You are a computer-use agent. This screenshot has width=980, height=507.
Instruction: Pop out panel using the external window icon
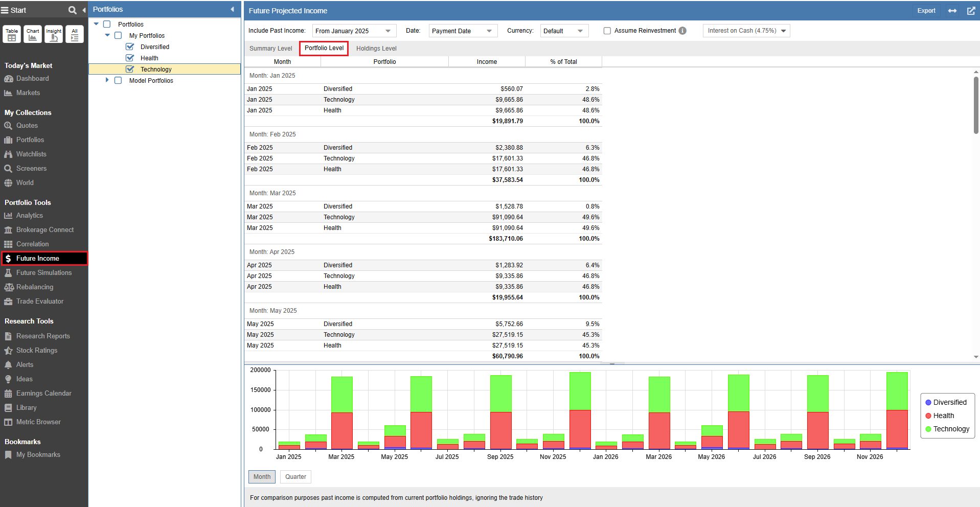coord(971,11)
